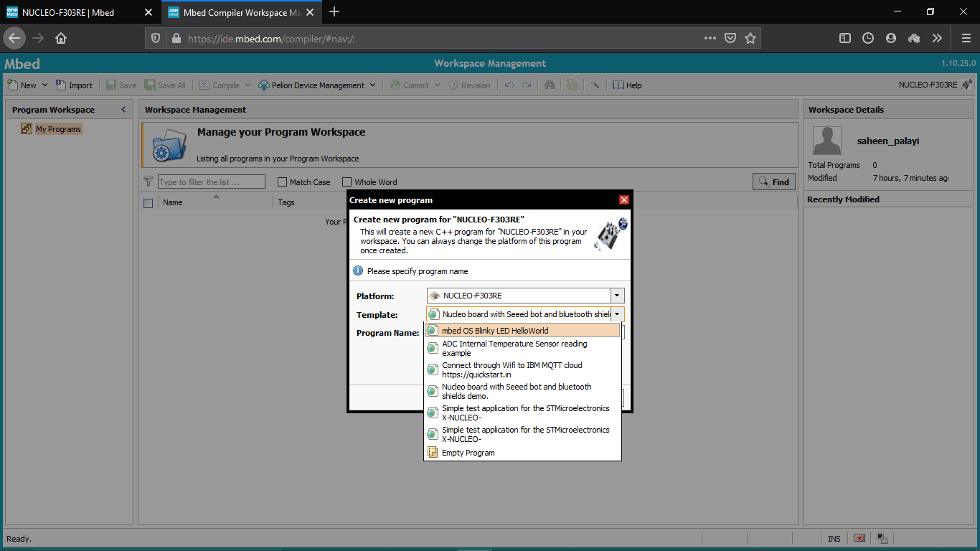Open the New button dropdown arrow
Viewport: 980px width, 551px height.
click(x=44, y=85)
